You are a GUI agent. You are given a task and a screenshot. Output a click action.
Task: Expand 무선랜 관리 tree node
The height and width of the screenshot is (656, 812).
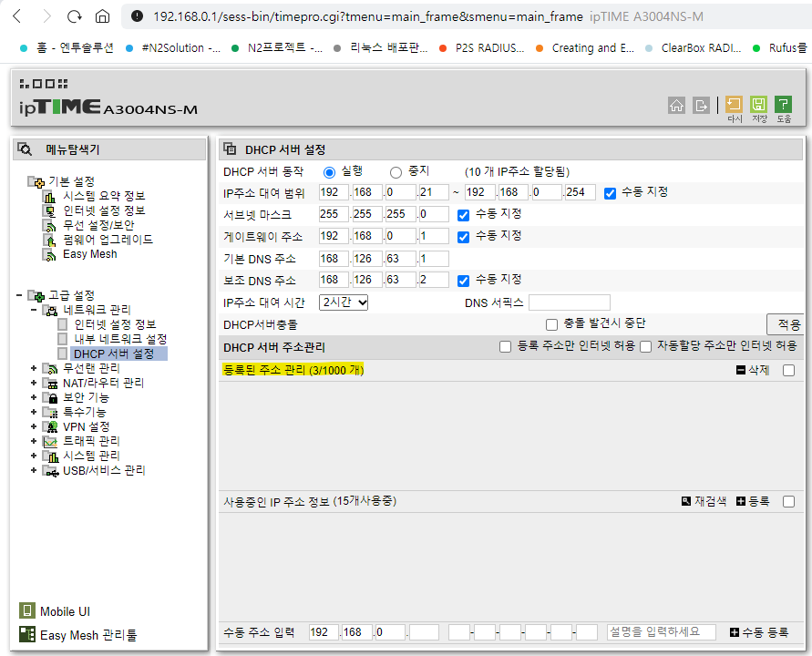tap(34, 368)
